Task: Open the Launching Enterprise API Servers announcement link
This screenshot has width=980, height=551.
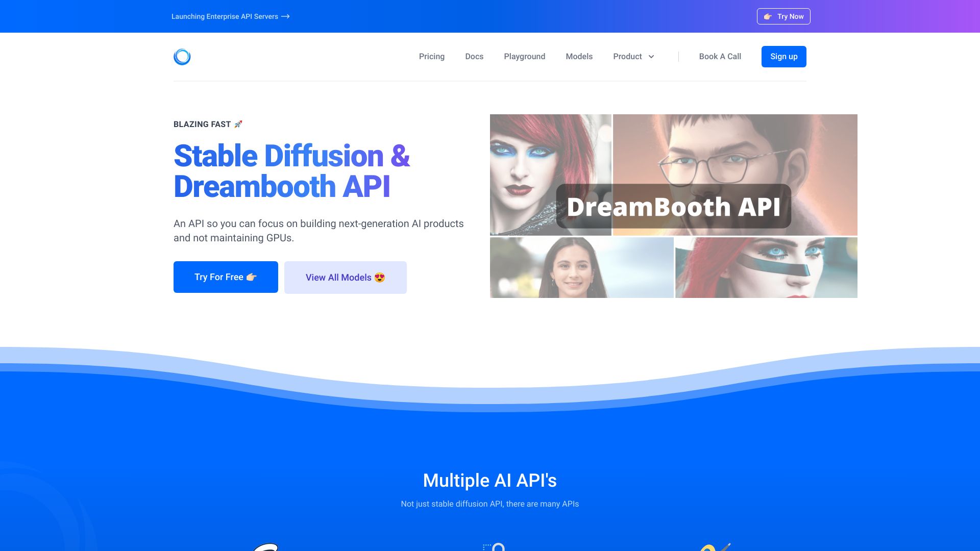Action: point(231,16)
